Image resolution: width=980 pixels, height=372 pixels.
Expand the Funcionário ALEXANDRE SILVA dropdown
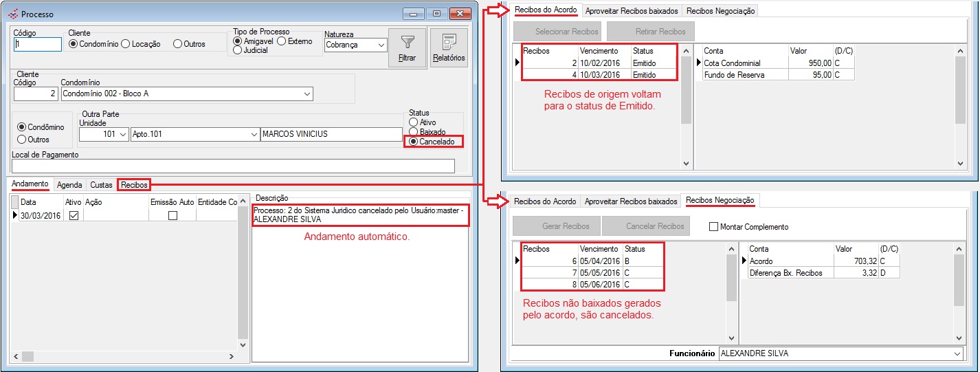click(x=957, y=353)
